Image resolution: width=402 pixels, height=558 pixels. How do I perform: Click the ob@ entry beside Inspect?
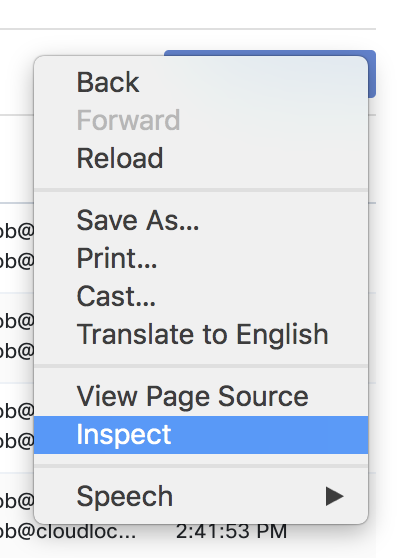pyautogui.click(x=17, y=441)
